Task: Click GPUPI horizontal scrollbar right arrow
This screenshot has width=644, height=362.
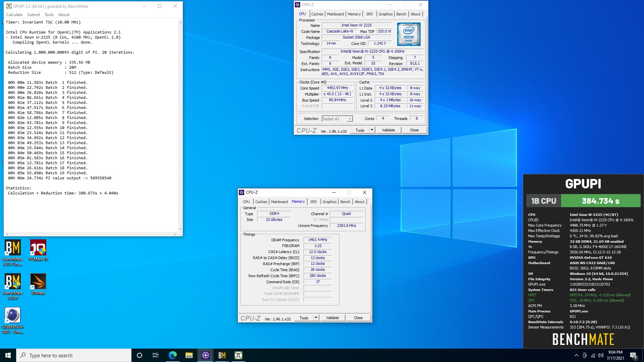Action: click(175, 234)
